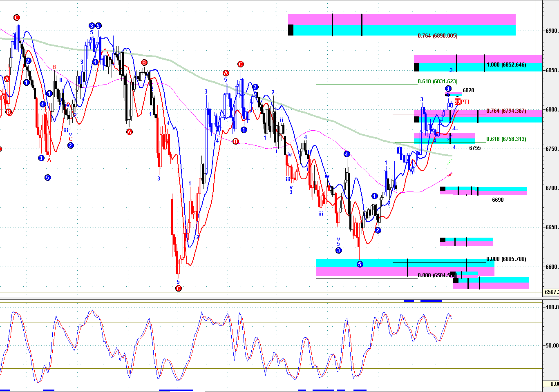The width and height of the screenshot is (559, 392).
Task: Click the 100.0 oscillator scale label
Action: pos(552,307)
